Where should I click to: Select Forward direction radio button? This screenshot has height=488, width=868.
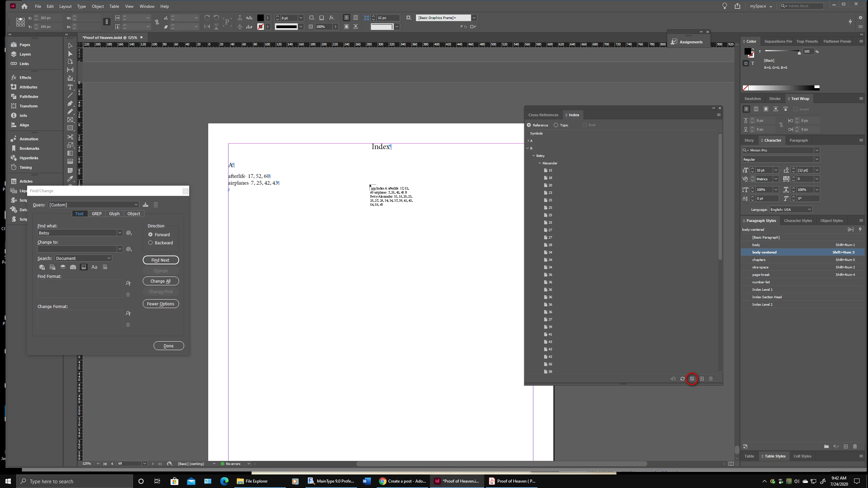(150, 235)
